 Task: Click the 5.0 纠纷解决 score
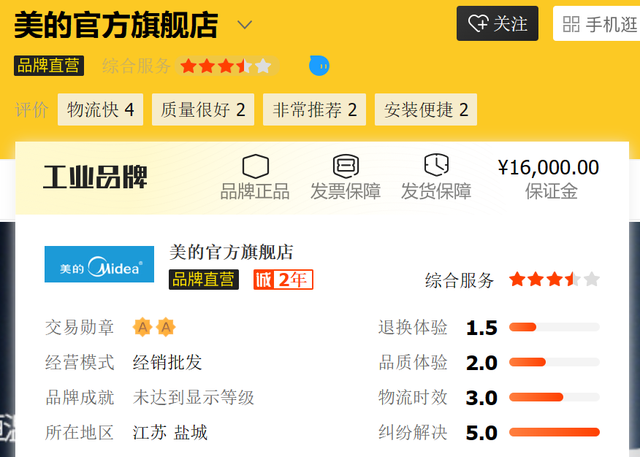pos(482,433)
